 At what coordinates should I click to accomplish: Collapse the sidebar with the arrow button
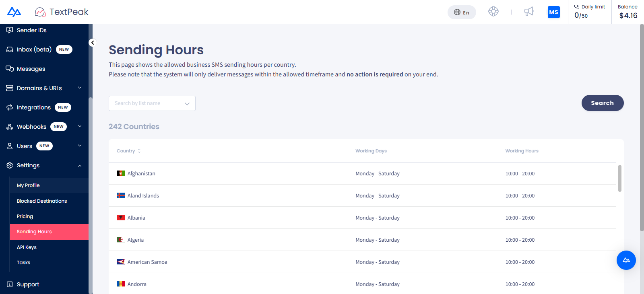coord(93,43)
